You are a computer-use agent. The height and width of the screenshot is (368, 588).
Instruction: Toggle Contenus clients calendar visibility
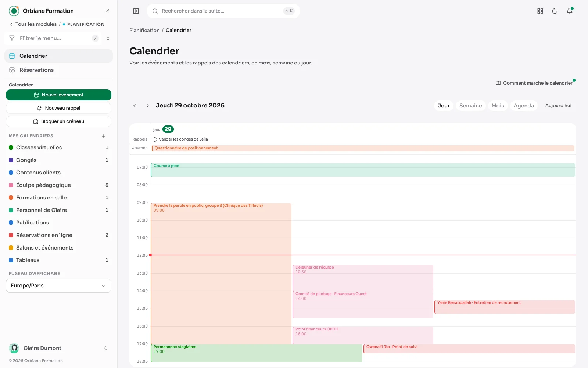pyautogui.click(x=11, y=173)
